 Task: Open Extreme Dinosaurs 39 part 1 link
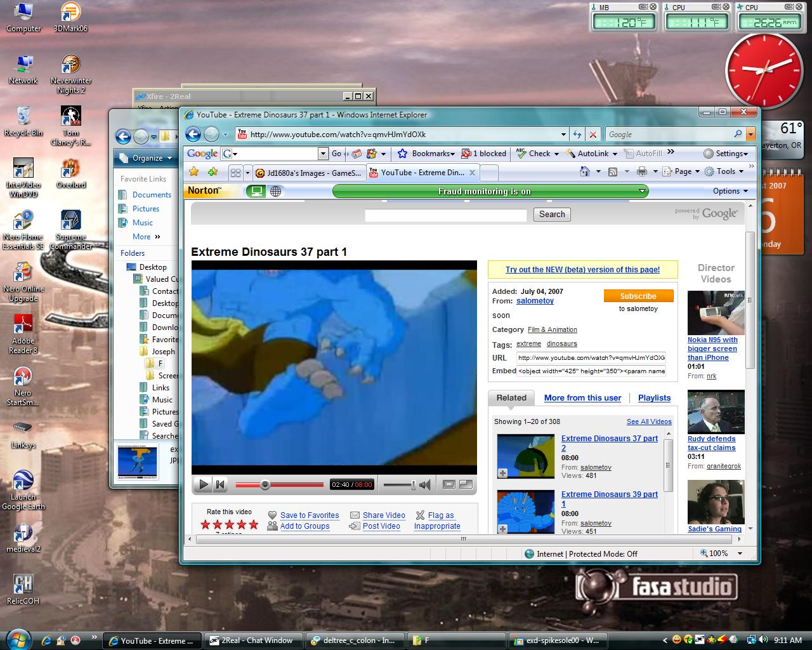tap(610, 499)
